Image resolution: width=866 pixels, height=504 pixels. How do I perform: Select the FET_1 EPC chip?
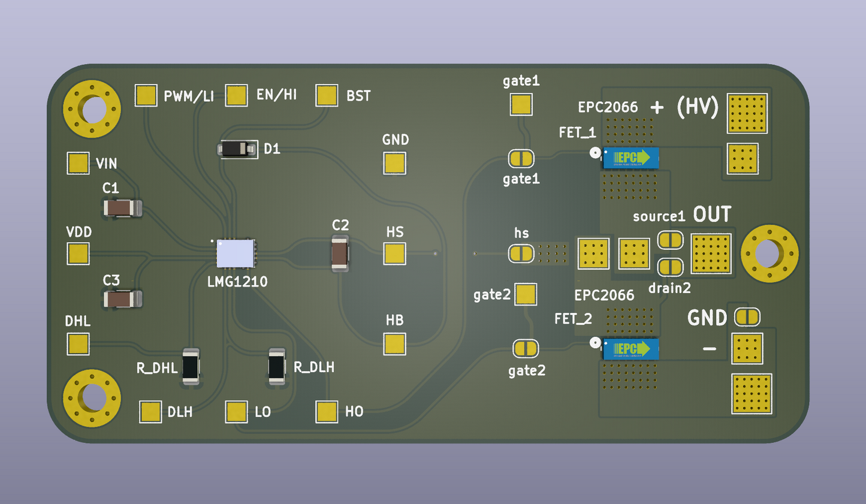point(631,158)
